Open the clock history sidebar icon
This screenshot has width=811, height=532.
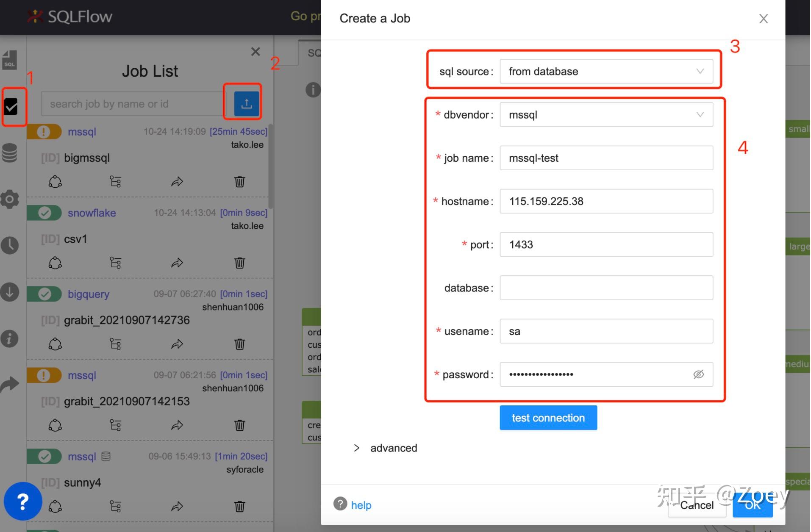point(10,245)
